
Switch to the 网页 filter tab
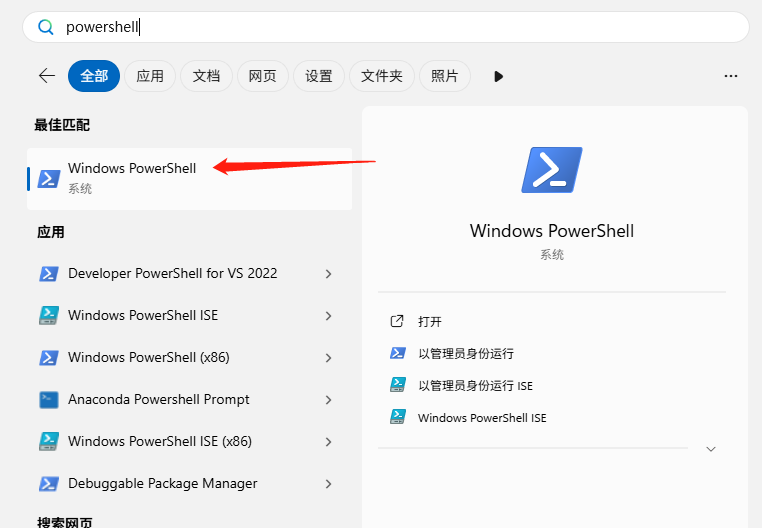pos(262,76)
